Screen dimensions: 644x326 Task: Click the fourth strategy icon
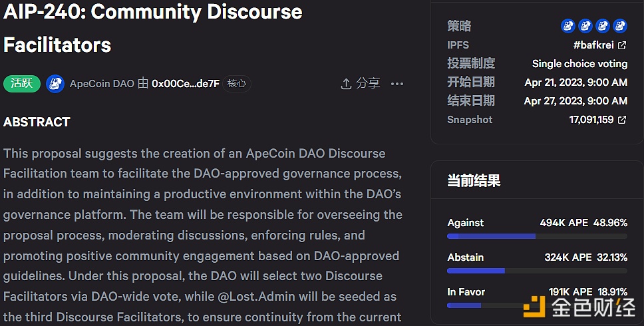coord(620,26)
